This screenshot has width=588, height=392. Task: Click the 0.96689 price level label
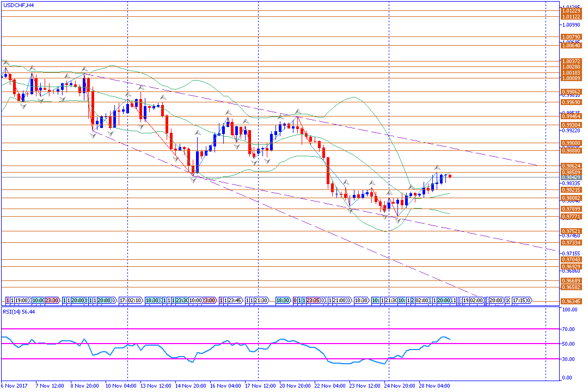[571, 280]
